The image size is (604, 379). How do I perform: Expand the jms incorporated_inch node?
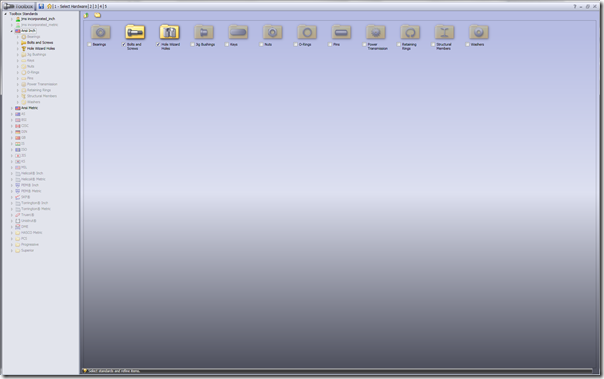click(x=12, y=19)
